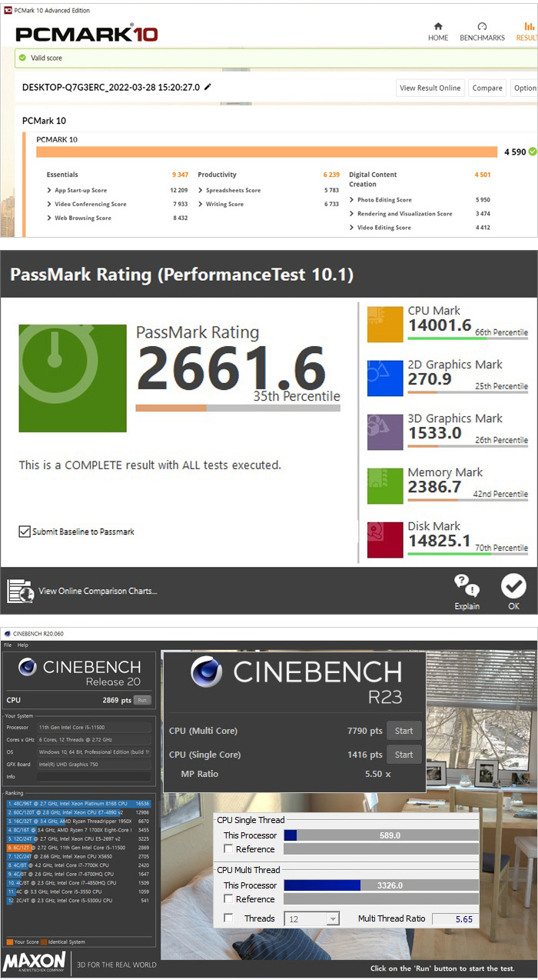Click the Multi Thread Ratio field
Image resolution: width=538 pixels, height=980 pixels.
(x=455, y=918)
